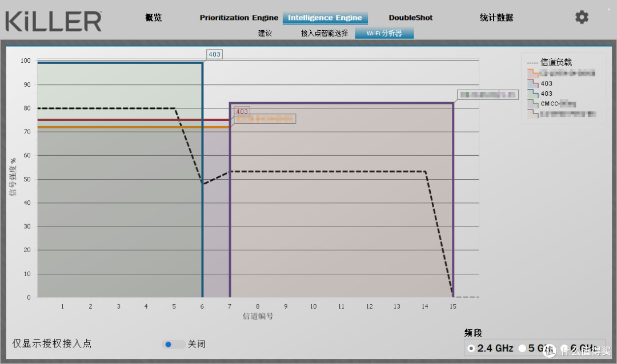Select the 5 GHz band radio button

click(x=522, y=348)
